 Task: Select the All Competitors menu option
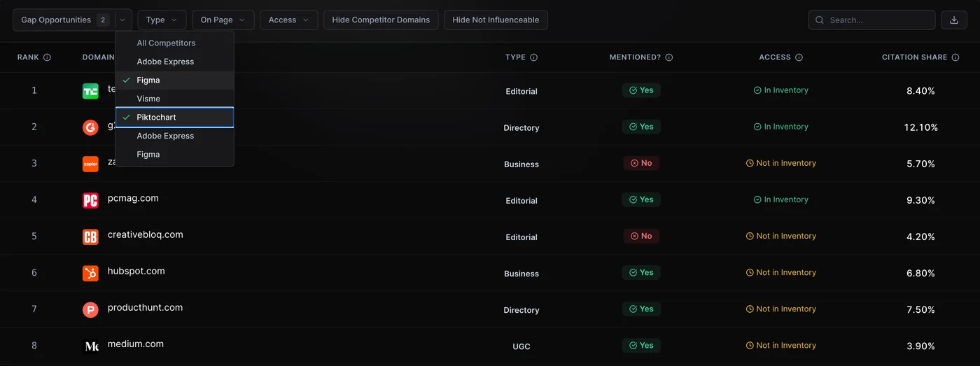pos(174,43)
